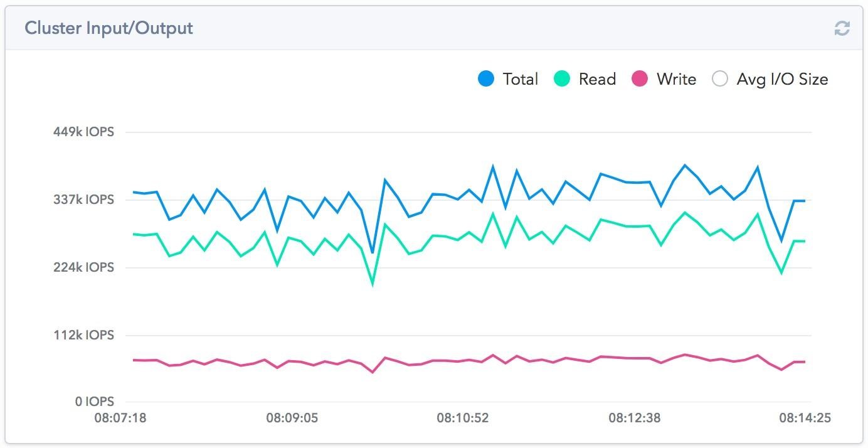Click the pink Write line on the chart
The height and width of the screenshot is (448, 868).
[439, 360]
